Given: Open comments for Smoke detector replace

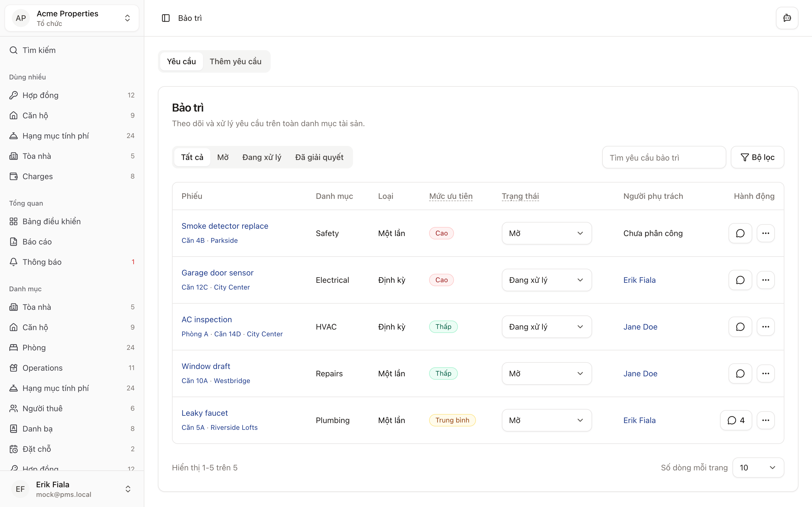Looking at the screenshot, I should point(740,234).
